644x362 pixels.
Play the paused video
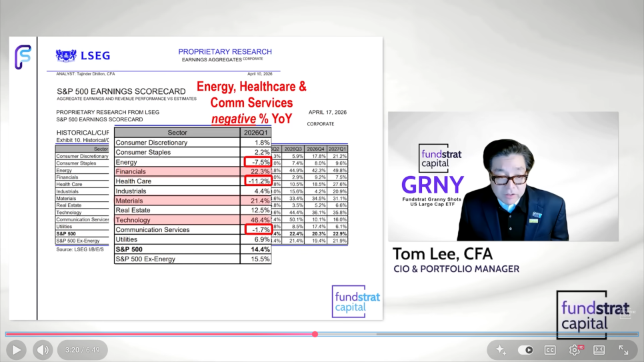pos(17,350)
